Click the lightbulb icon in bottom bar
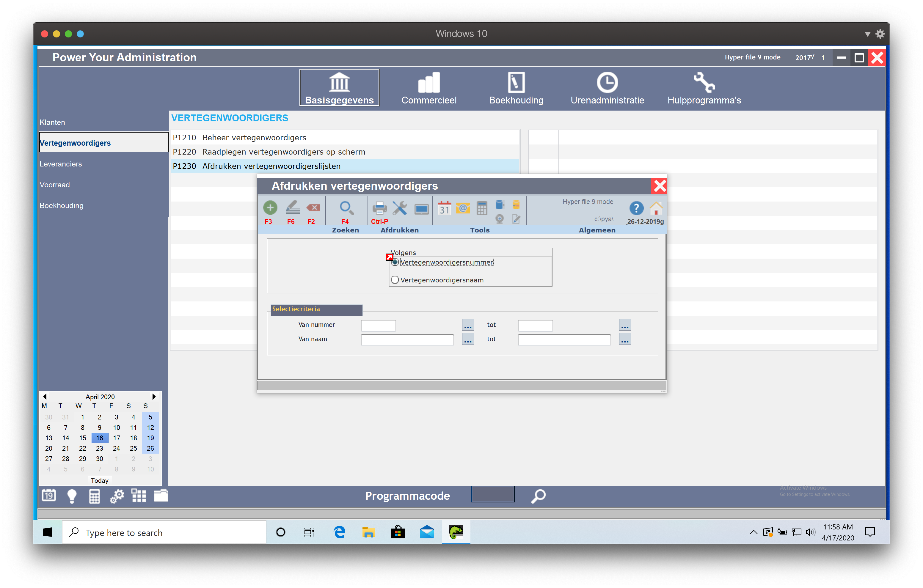Image resolution: width=923 pixels, height=588 pixels. [72, 496]
